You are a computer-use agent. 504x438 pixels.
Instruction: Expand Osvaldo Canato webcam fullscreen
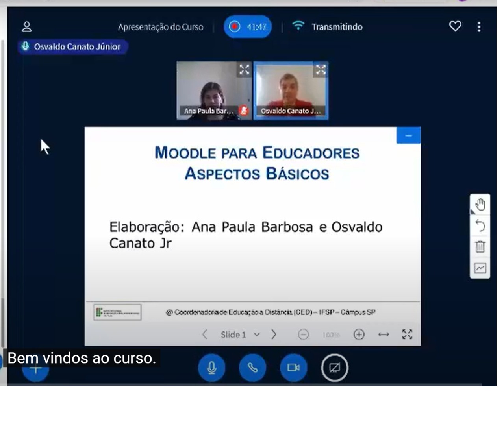pos(321,70)
